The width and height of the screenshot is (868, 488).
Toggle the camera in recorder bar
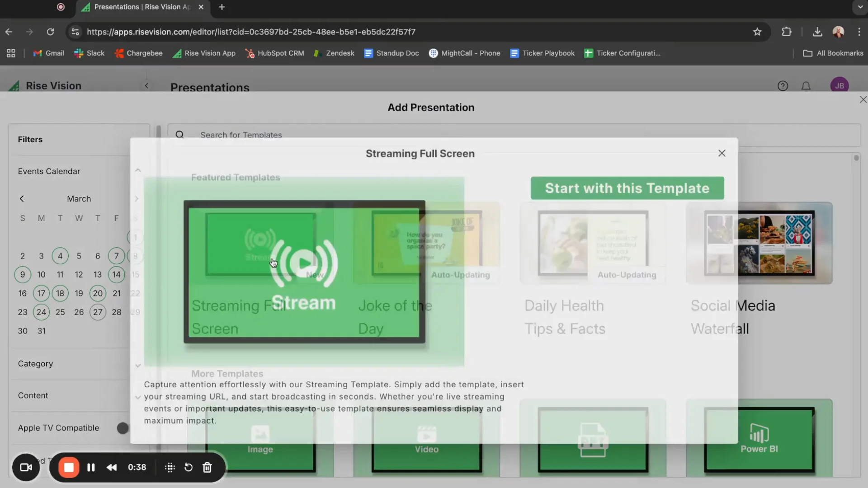26,467
